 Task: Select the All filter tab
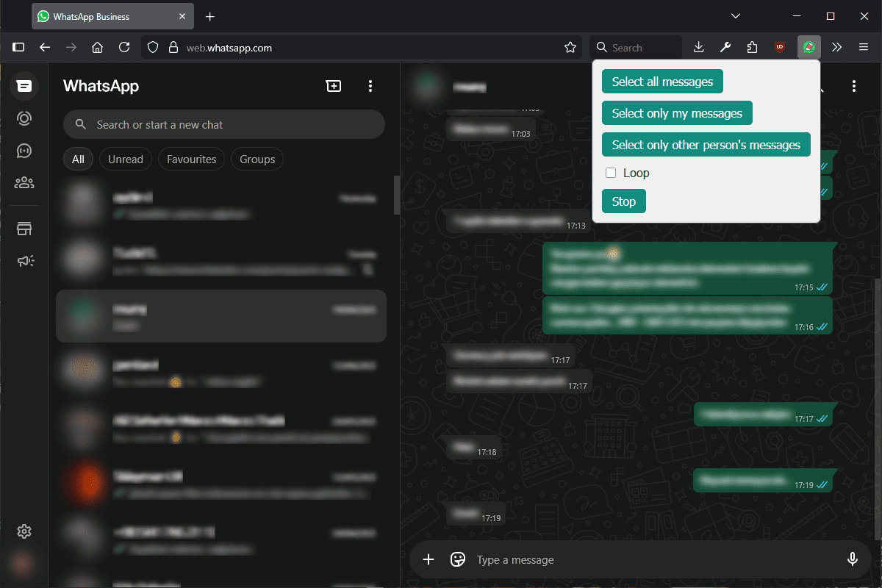(x=78, y=159)
